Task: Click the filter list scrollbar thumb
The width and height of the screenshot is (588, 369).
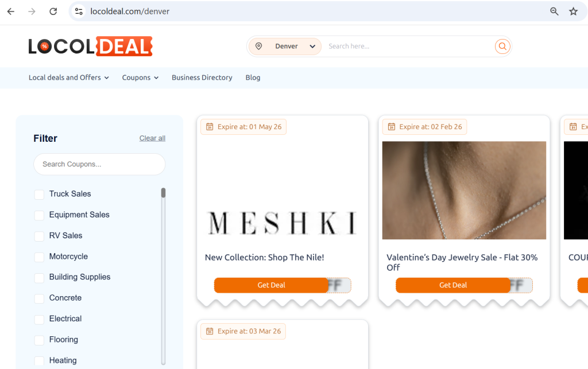Action: pos(163,193)
